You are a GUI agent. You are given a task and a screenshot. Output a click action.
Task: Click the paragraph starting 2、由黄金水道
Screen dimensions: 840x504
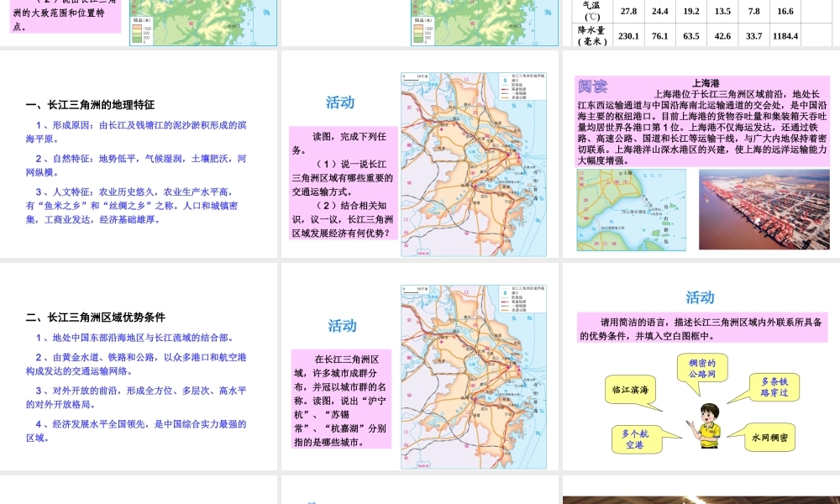pyautogui.click(x=136, y=365)
